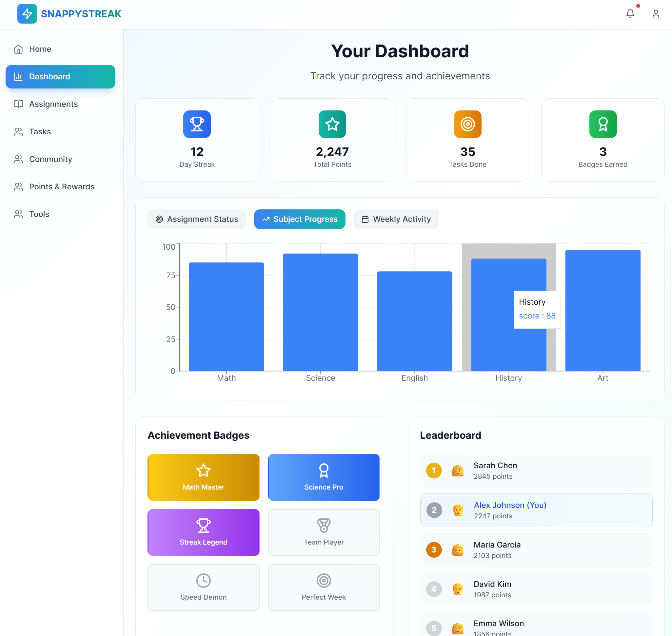Navigate to Community section

[50, 159]
